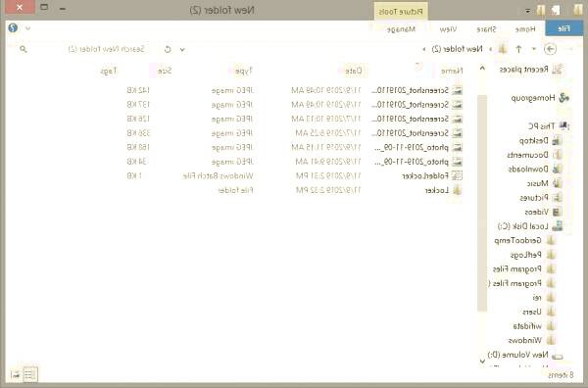Click the Recent places icon
This screenshot has height=388, width=588.
pyautogui.click(x=558, y=70)
